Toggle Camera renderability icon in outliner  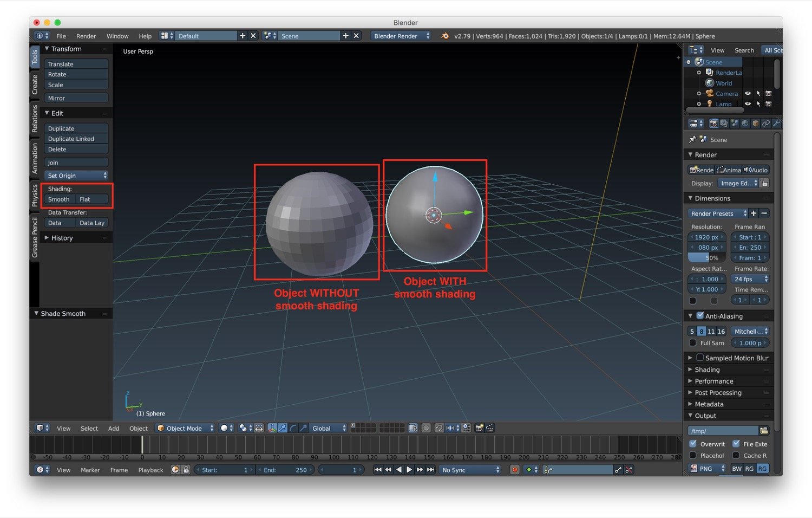768,93
